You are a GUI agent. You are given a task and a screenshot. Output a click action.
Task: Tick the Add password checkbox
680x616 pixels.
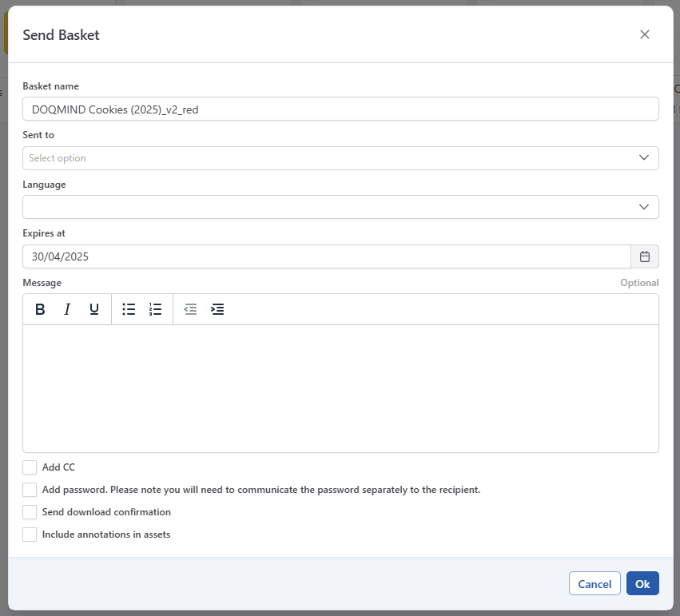click(x=30, y=490)
